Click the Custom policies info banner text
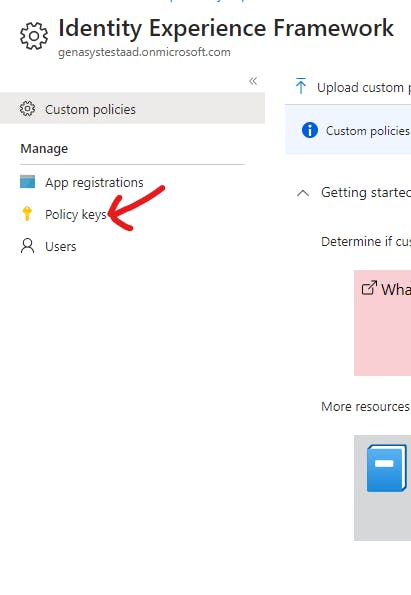Image resolution: width=411 pixels, height=595 pixels. (368, 131)
